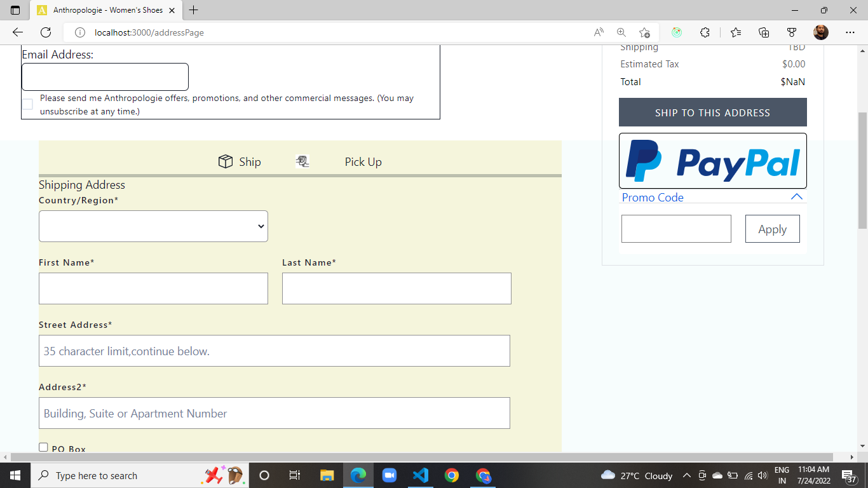Open the notification center with 37 badge
The image size is (868, 488).
coord(850,475)
